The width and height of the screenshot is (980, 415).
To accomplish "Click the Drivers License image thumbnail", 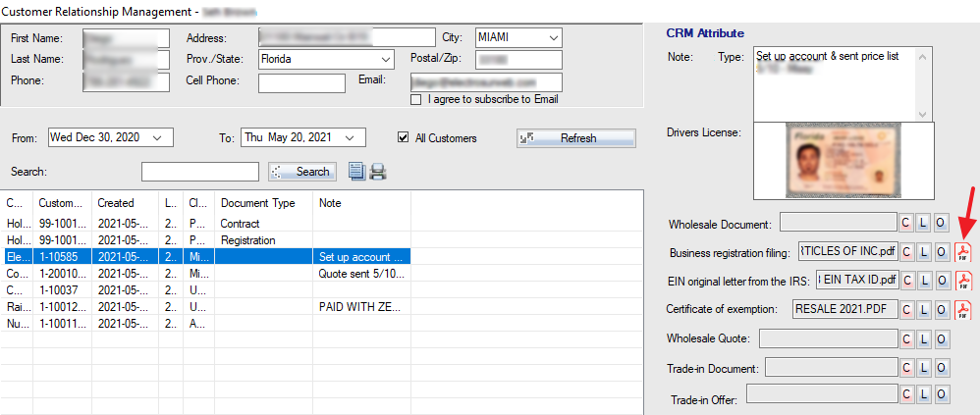I will 844,161.
